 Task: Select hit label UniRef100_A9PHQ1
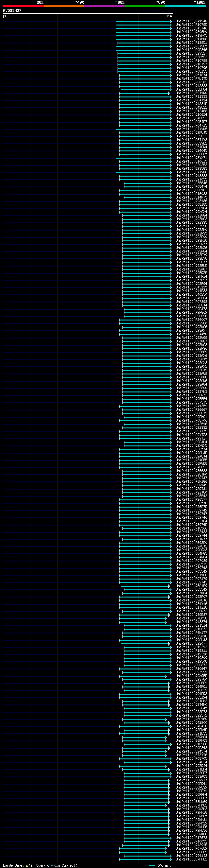(x=191, y=417)
